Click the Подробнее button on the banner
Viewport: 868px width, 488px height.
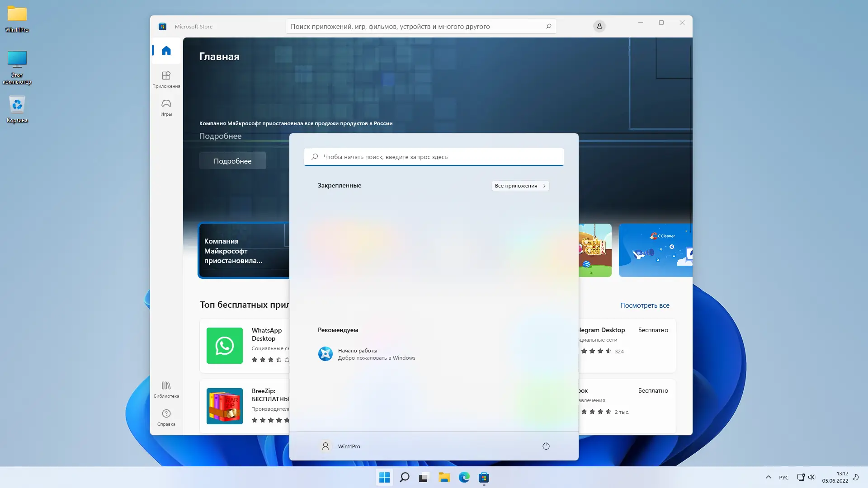pos(232,161)
